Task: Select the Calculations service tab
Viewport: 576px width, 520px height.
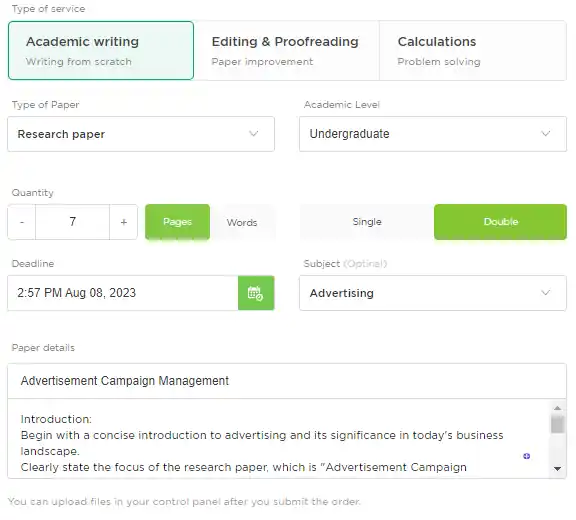Action: 473,50
